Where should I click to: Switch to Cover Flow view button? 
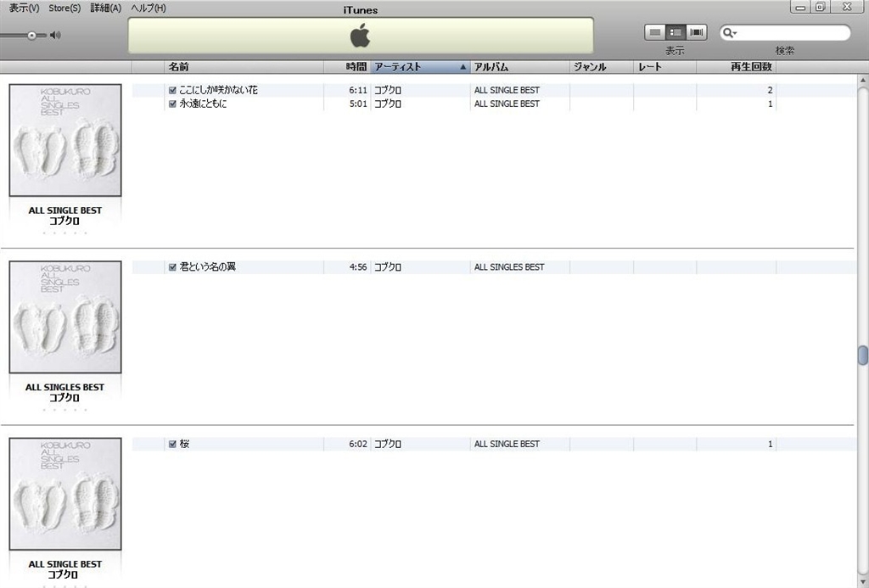(x=697, y=32)
